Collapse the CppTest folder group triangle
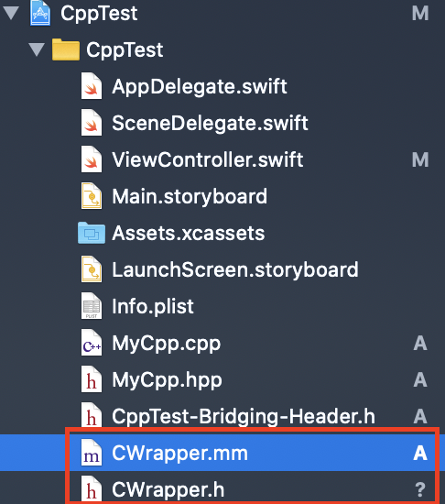 pos(37,49)
